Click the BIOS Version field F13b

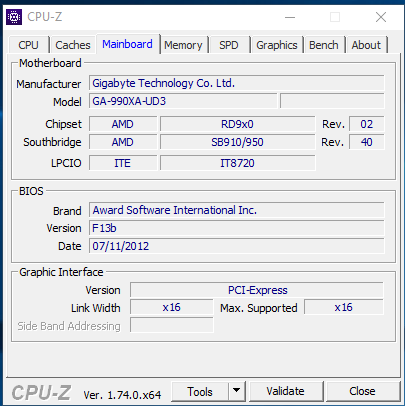(237, 228)
